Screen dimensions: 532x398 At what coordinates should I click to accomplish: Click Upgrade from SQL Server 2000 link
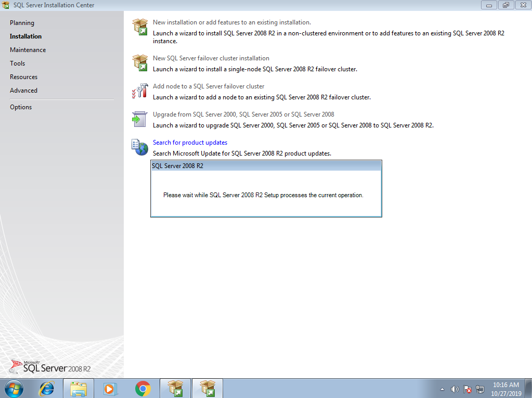(243, 114)
